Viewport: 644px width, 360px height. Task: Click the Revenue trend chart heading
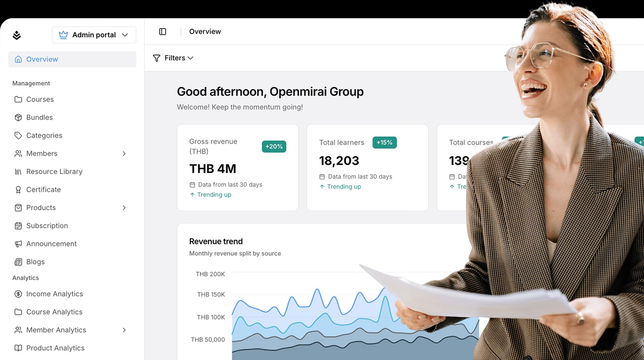coord(216,241)
